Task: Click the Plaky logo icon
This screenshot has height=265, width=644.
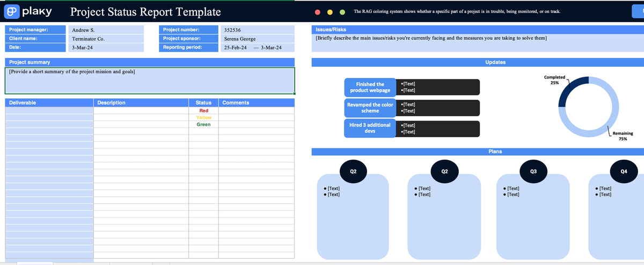Action: pyautogui.click(x=12, y=11)
